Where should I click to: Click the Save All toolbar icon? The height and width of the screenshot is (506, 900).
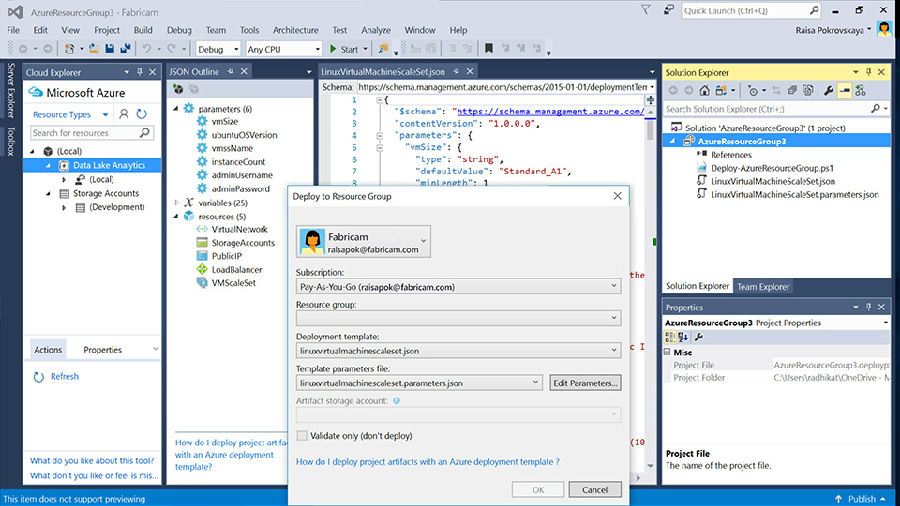pos(125,49)
